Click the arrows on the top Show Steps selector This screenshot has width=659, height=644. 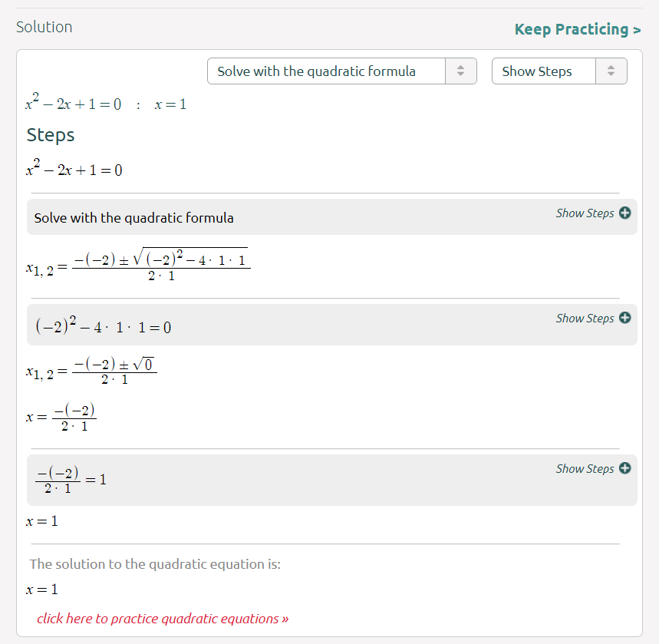(611, 71)
